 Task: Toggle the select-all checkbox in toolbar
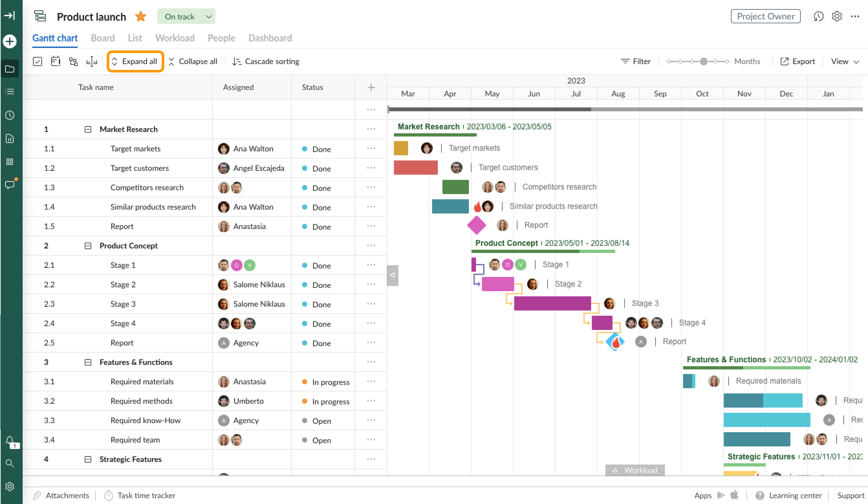click(x=37, y=61)
